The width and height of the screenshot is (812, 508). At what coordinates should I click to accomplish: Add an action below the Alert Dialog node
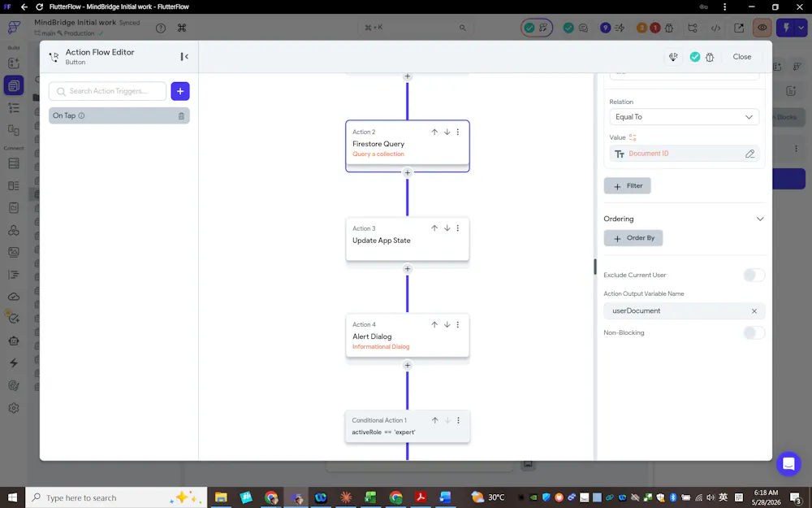408,366
